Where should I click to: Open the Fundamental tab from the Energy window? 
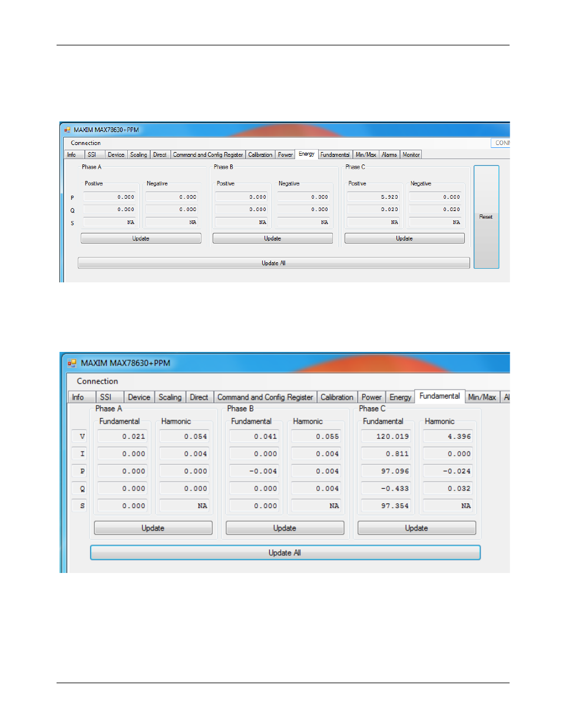[335, 155]
